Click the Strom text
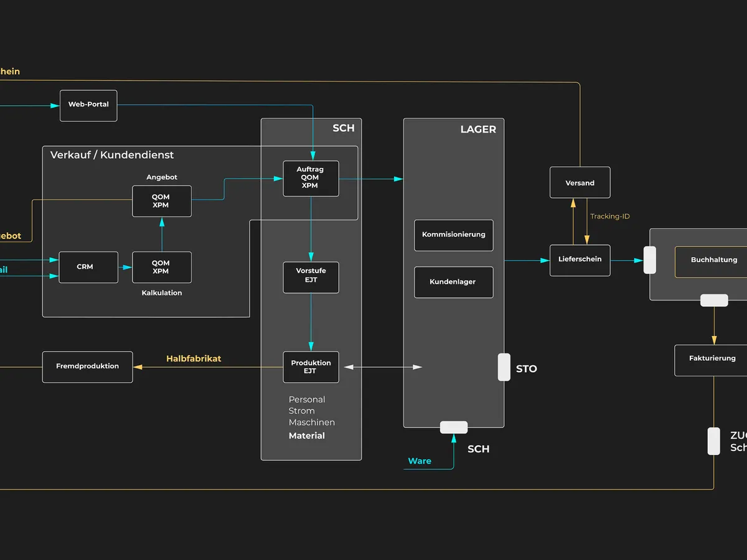 click(x=302, y=411)
